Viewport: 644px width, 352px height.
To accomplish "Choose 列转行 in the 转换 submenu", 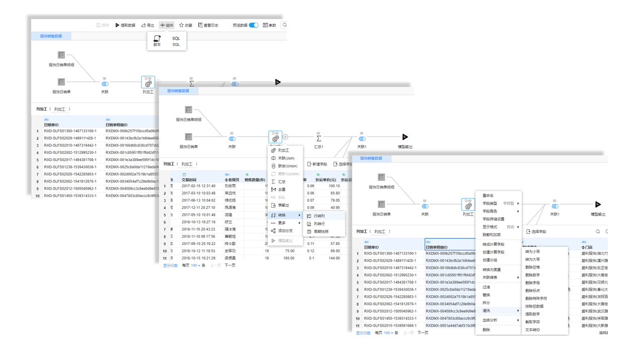I will pos(319,224).
